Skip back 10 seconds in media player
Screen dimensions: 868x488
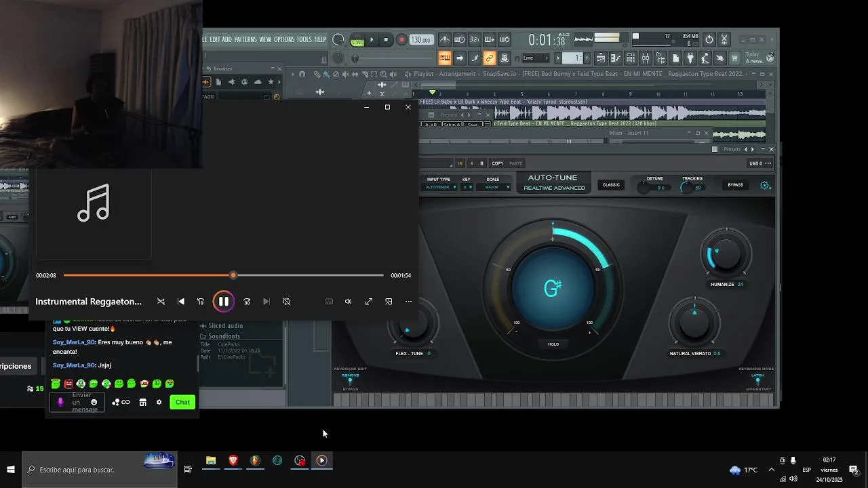pyautogui.click(x=200, y=302)
